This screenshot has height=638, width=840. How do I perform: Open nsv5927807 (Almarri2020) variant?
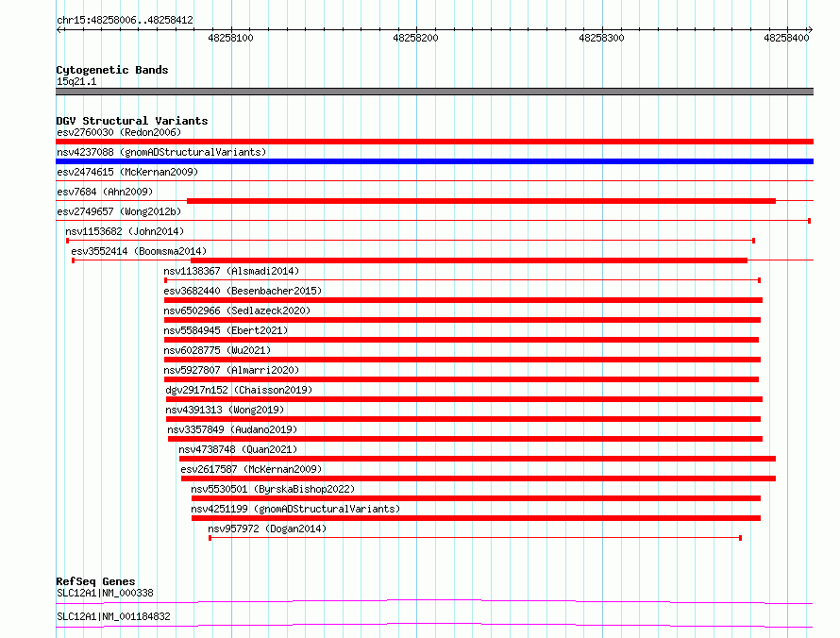click(x=231, y=370)
